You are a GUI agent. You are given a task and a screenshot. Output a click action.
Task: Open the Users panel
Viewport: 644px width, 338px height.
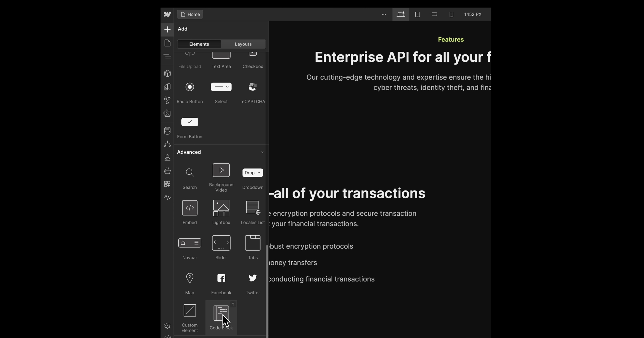(167, 157)
